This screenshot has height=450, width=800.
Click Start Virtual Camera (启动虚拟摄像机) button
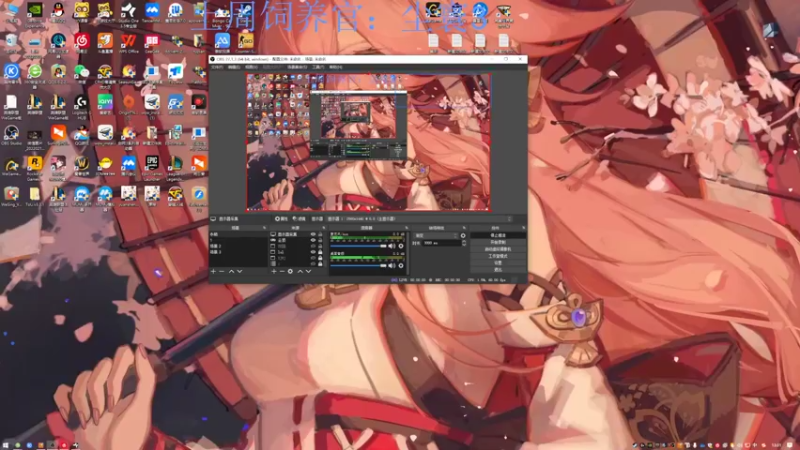coord(498,249)
